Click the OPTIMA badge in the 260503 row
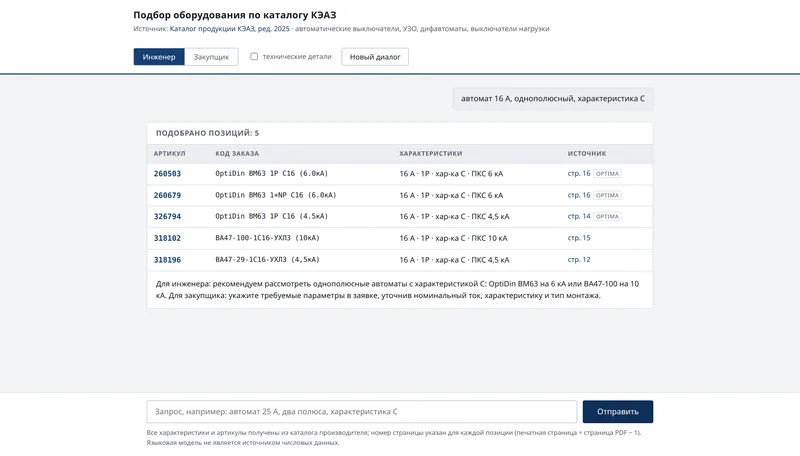Screen dimensions: 800x456 click(607, 174)
